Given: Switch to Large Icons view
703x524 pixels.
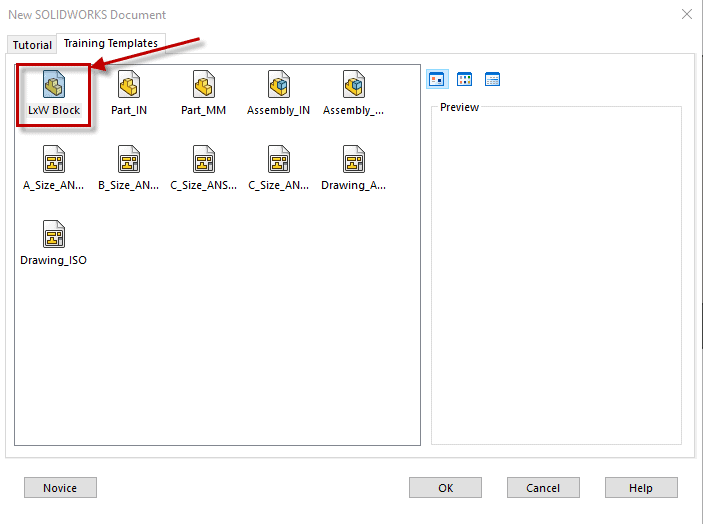Looking at the screenshot, I should 437,79.
